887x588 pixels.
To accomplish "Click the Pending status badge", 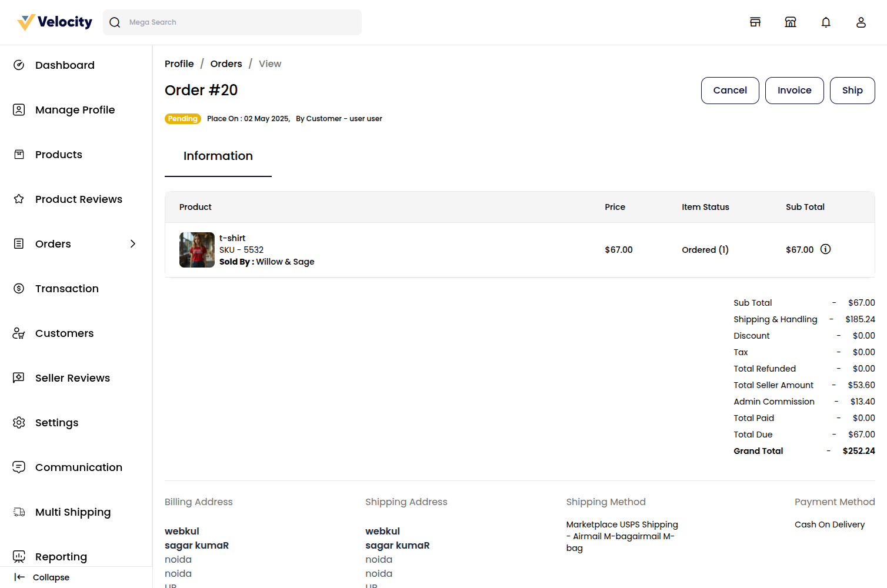I will click(183, 119).
